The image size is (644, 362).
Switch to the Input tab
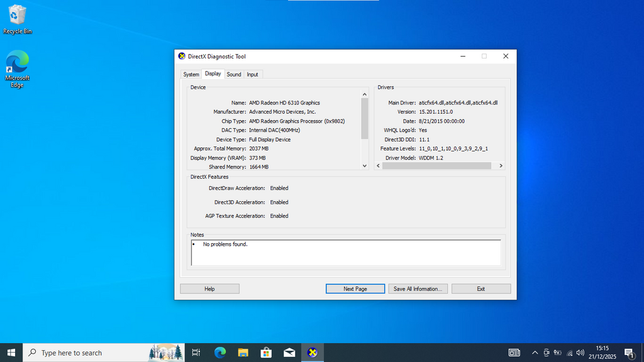click(252, 74)
